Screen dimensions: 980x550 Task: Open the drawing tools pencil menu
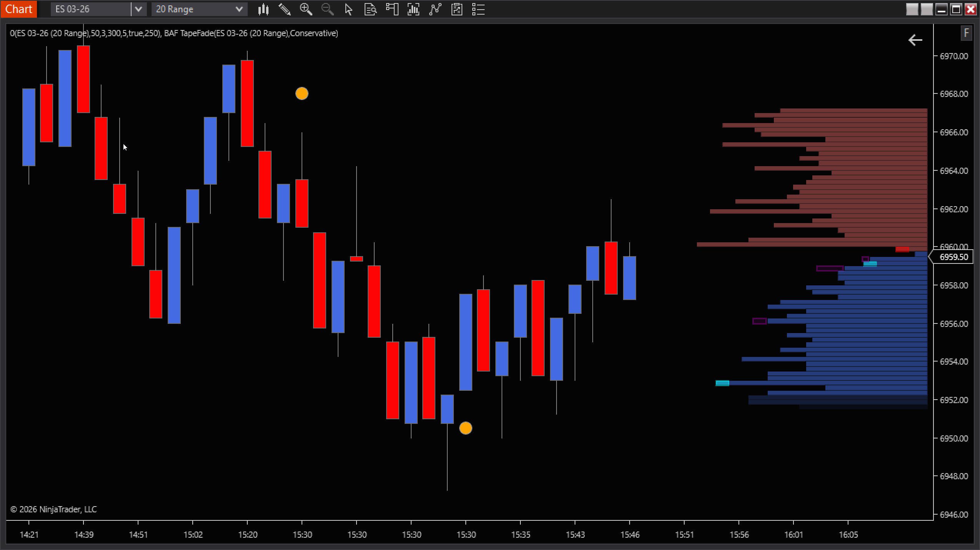pyautogui.click(x=285, y=9)
